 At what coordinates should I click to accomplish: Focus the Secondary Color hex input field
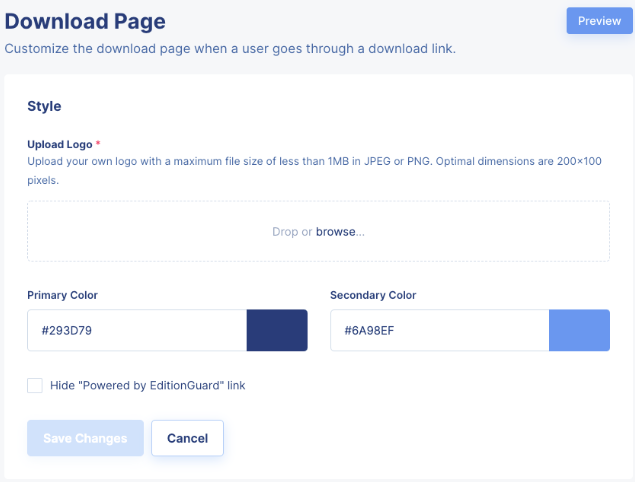coord(440,330)
